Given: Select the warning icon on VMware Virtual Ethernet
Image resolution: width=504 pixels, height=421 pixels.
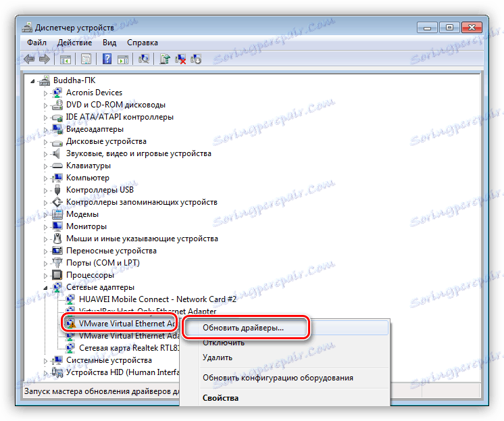Looking at the screenshot, I should [x=70, y=324].
